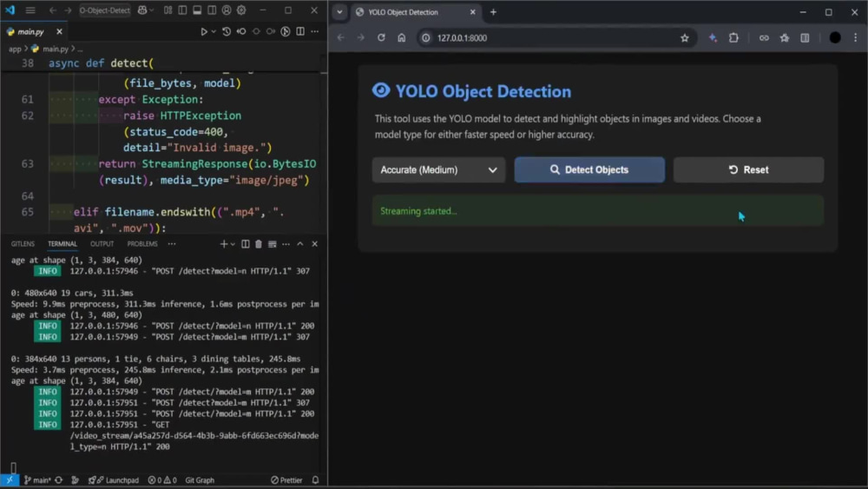868x489 pixels.
Task: Go to the browser home page
Action: 401,37
